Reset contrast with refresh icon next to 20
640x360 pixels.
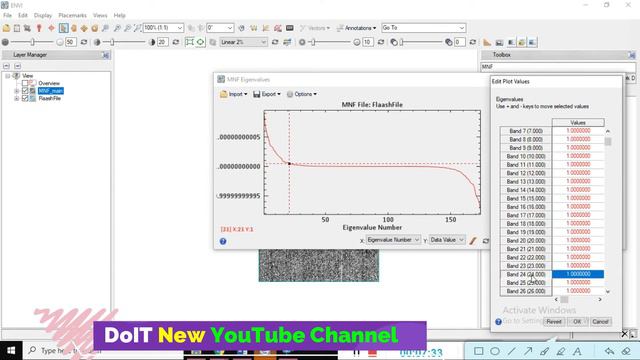(176, 42)
